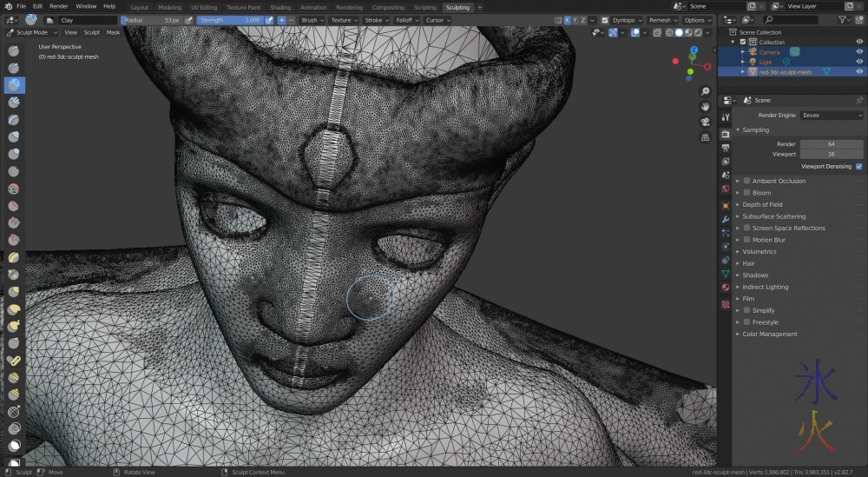Screen dimensions: 868x477
Task: Disable the Viewport Denoising checkbox
Action: tap(858, 166)
